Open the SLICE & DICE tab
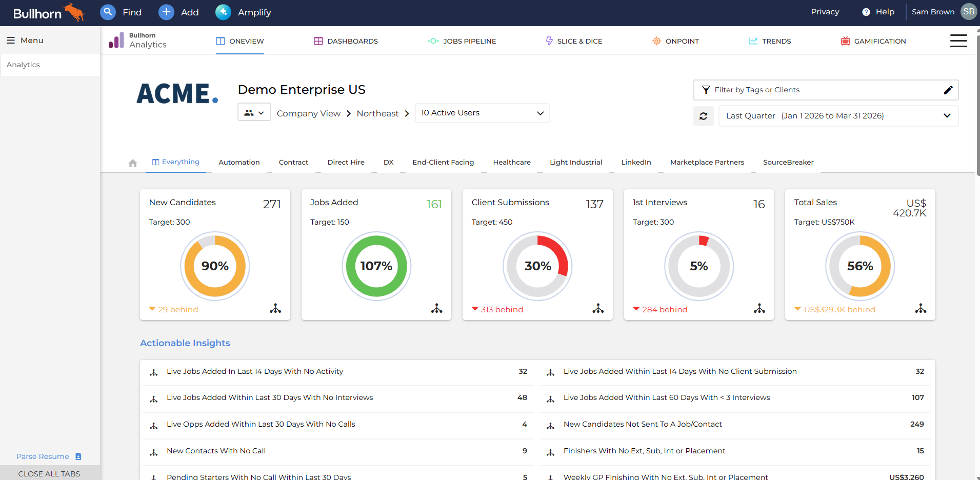The image size is (980, 480). click(574, 41)
